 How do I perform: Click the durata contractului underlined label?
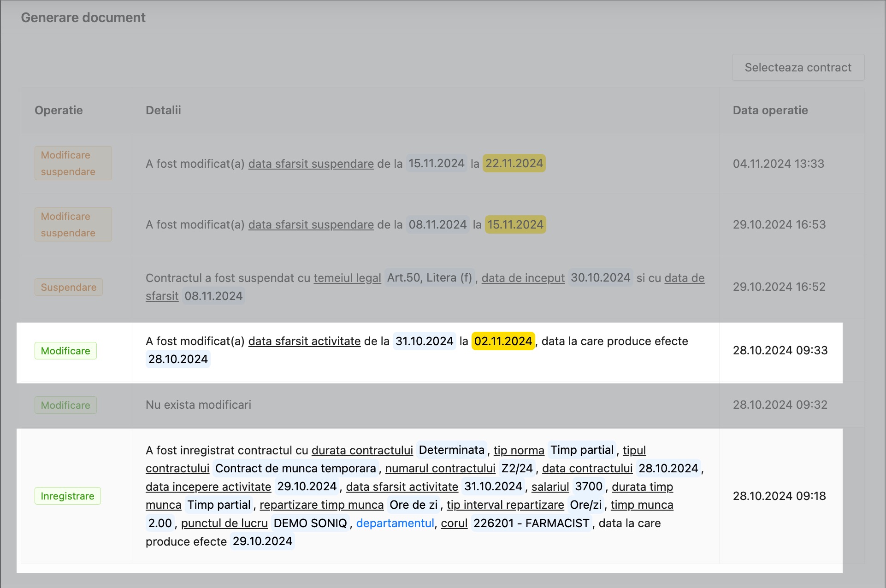pyautogui.click(x=362, y=450)
